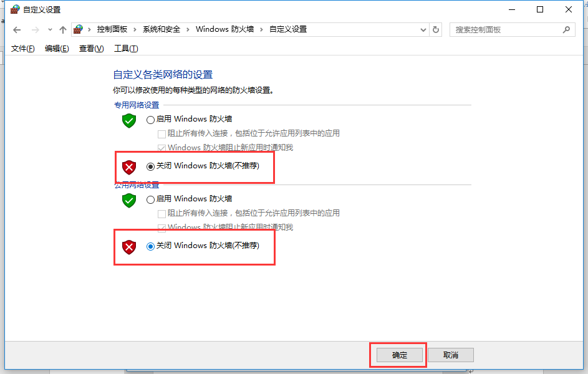Open the 文件(F) menu

tap(23, 49)
